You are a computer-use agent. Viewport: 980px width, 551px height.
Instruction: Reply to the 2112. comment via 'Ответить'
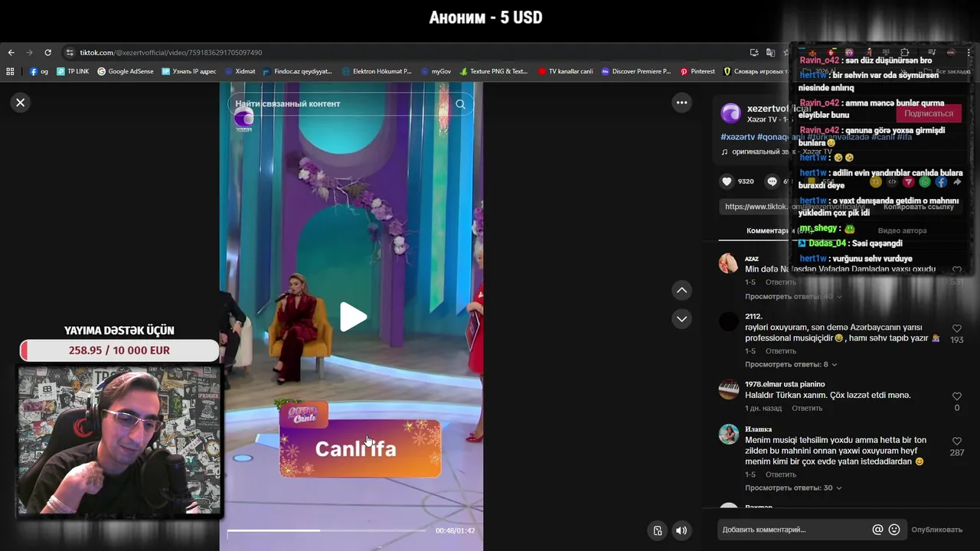point(781,351)
